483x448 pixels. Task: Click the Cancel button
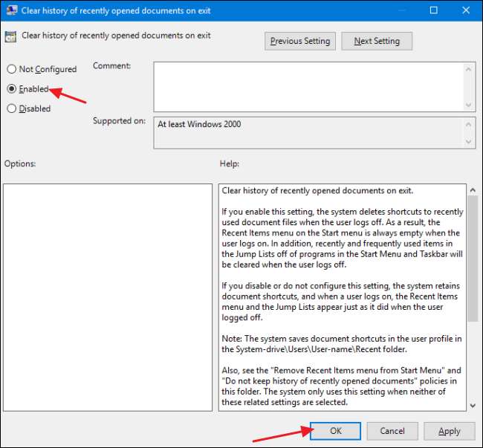coord(392,431)
